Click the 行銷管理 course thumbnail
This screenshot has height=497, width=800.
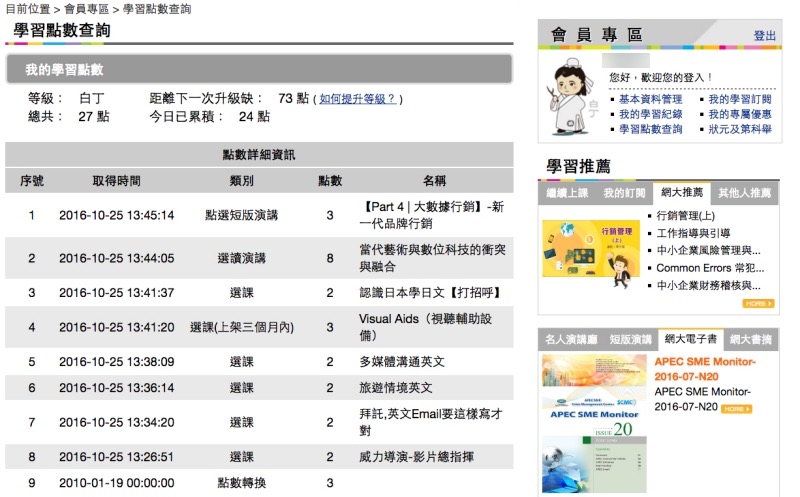pyautogui.click(x=591, y=248)
